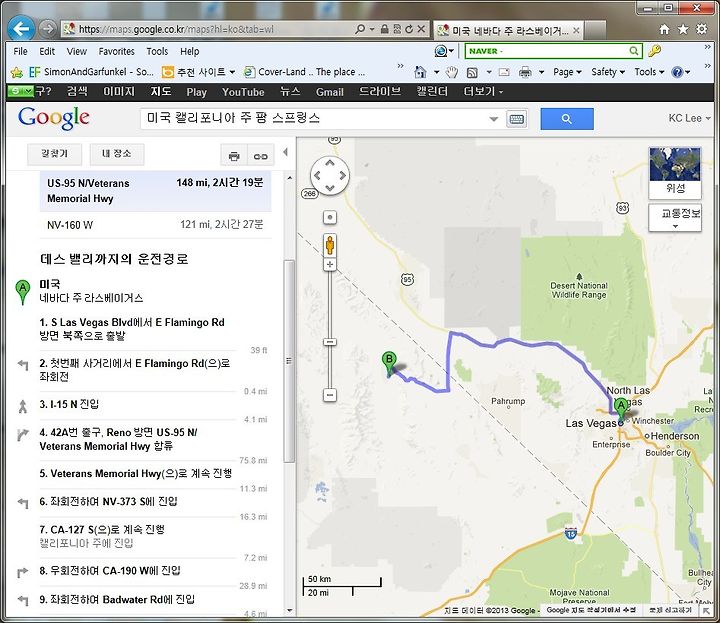The width and height of the screenshot is (720, 623).
Task: Open favorites star at top right
Action: point(683,29)
